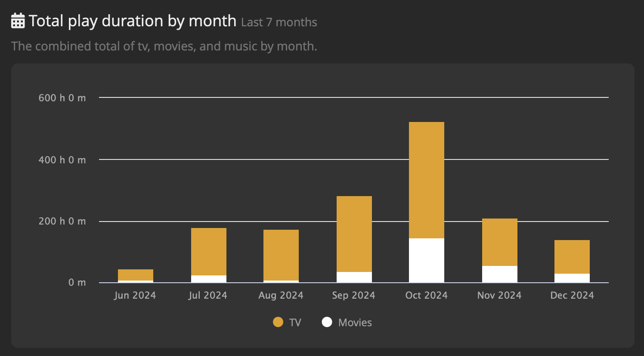The image size is (644, 356).
Task: Select the orange TV bar for Oct 2024
Action: pos(426,180)
